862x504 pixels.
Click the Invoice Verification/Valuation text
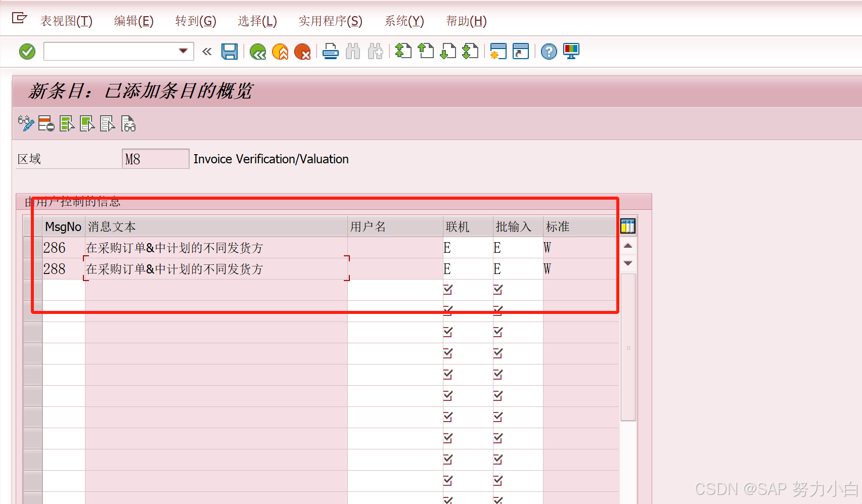pos(271,159)
